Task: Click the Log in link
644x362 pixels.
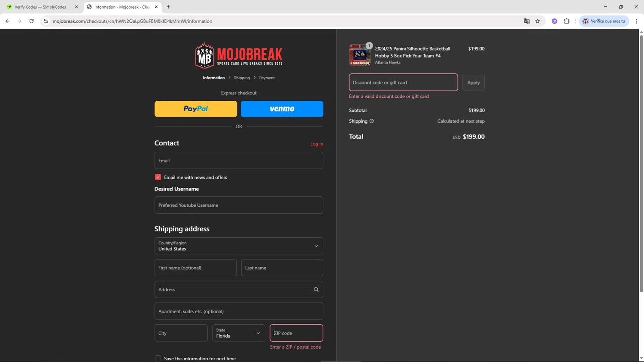Action: tap(317, 144)
